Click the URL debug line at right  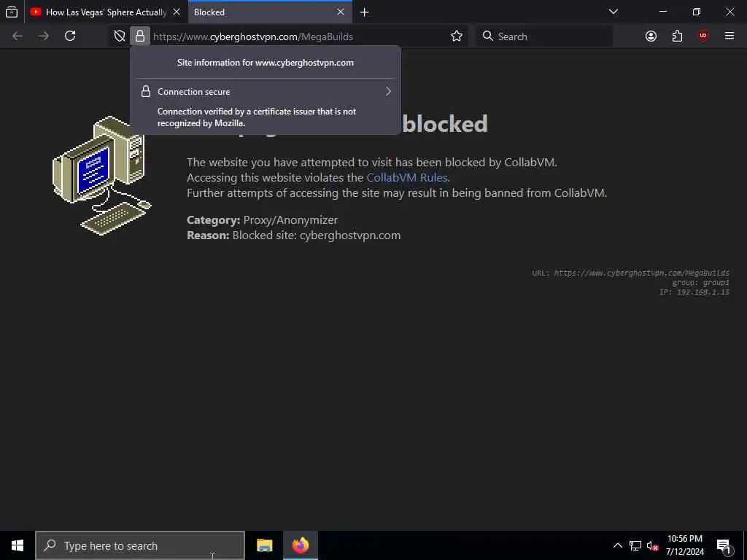tap(630, 273)
